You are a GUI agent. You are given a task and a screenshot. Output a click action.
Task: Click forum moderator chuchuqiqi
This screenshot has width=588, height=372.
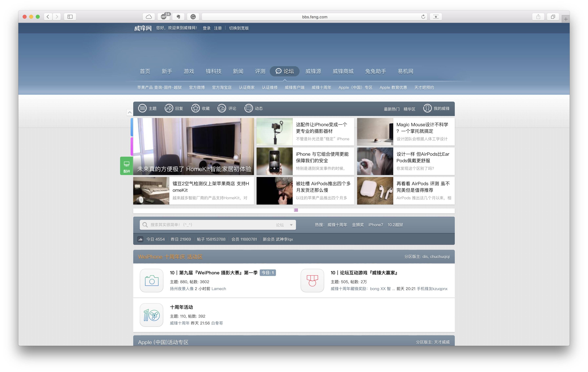coord(440,257)
